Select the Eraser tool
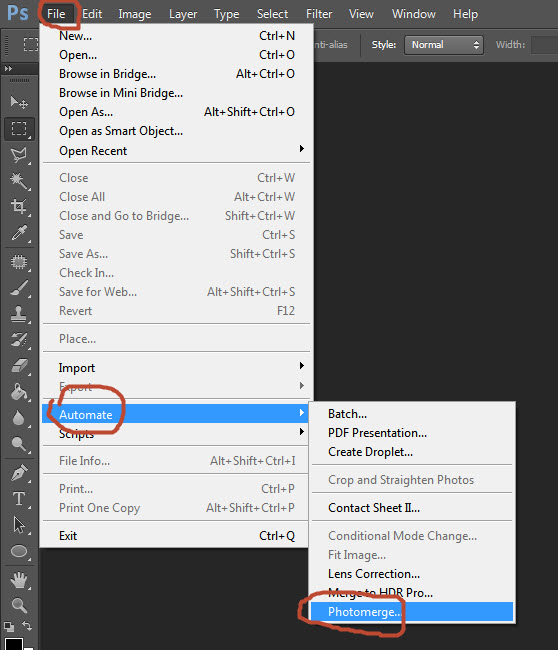 19,366
